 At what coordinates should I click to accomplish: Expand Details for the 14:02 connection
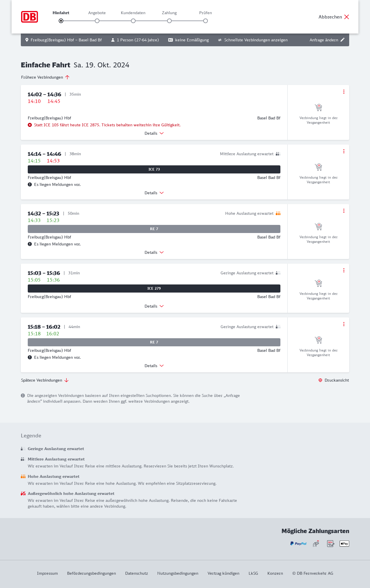click(x=154, y=133)
